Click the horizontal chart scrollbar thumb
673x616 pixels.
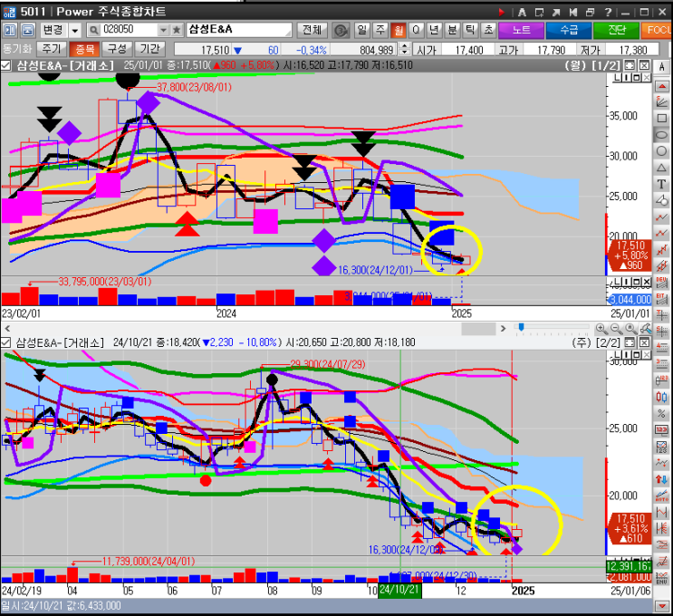478,329
